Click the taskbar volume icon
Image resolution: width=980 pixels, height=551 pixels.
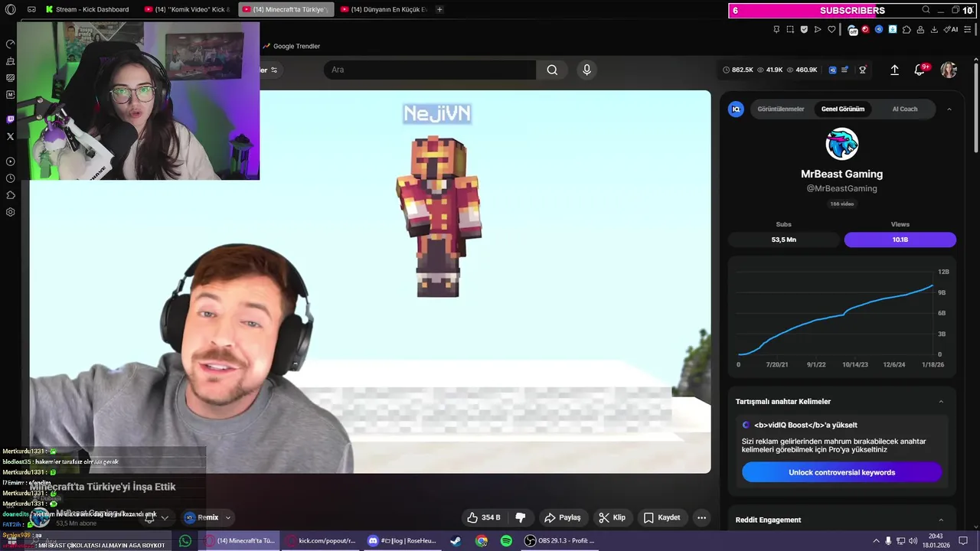914,541
